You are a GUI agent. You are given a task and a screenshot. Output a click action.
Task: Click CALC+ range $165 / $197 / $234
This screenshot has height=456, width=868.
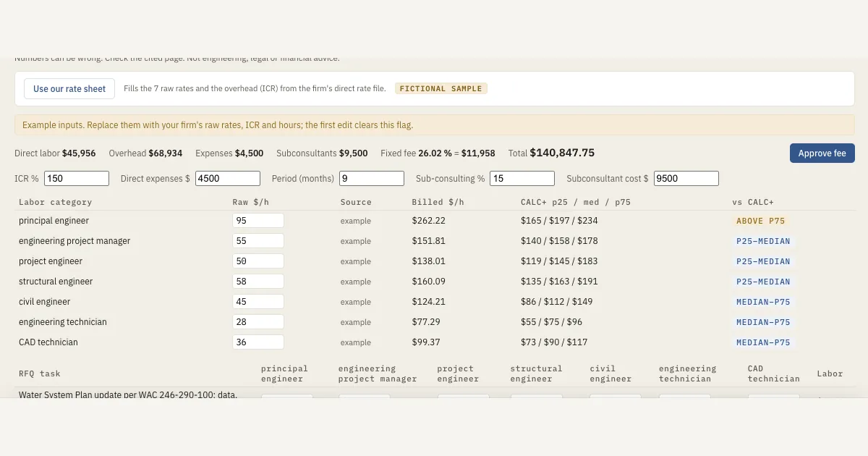(x=559, y=221)
